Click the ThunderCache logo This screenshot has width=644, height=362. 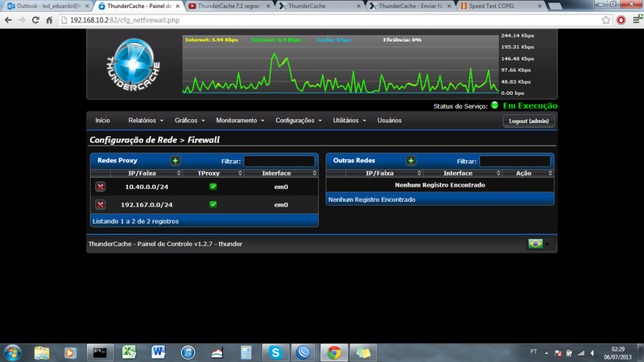(133, 64)
